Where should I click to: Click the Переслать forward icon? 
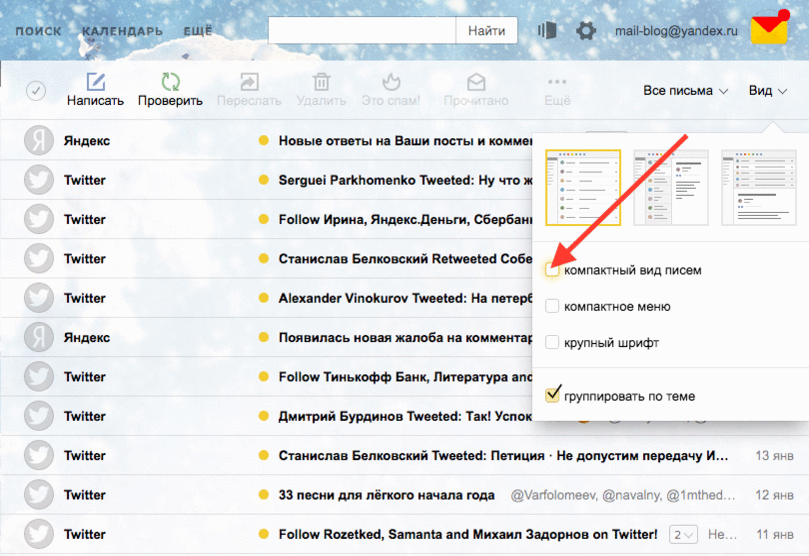(249, 82)
